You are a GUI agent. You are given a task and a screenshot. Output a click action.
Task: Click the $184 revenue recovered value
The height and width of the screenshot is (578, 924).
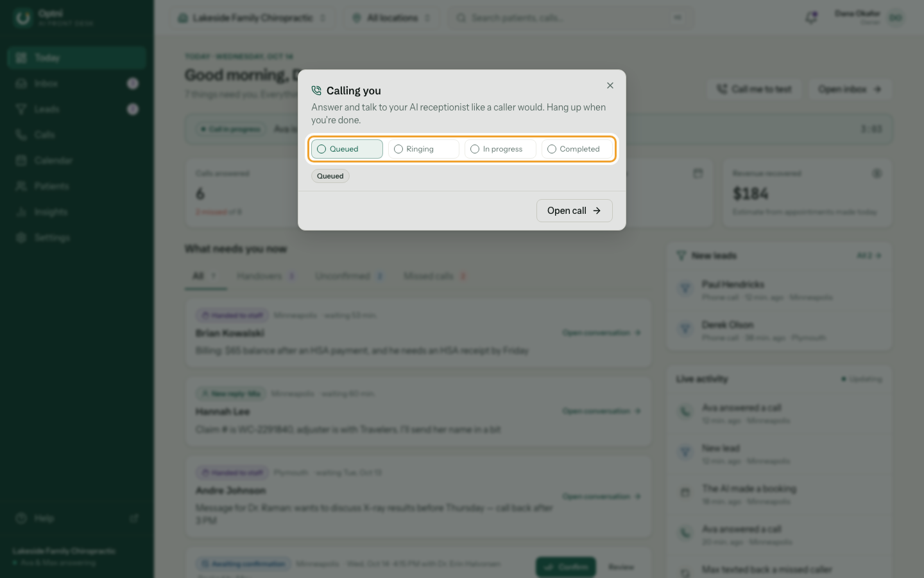(x=751, y=194)
